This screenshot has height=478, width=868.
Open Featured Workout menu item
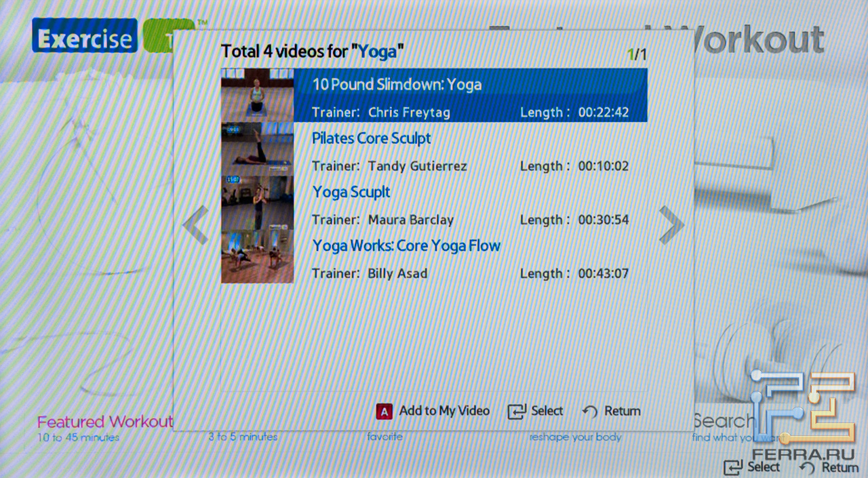105,422
